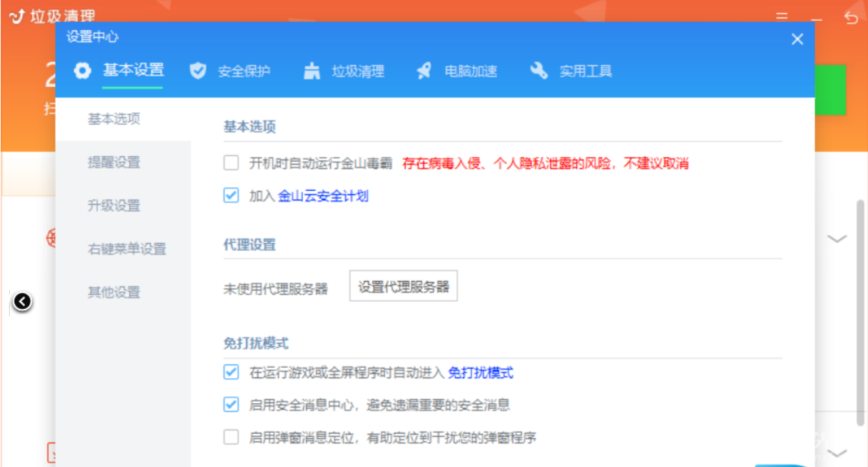The height and width of the screenshot is (467, 868).
Task: Select 升级设置 in the sidebar
Action: (x=123, y=205)
